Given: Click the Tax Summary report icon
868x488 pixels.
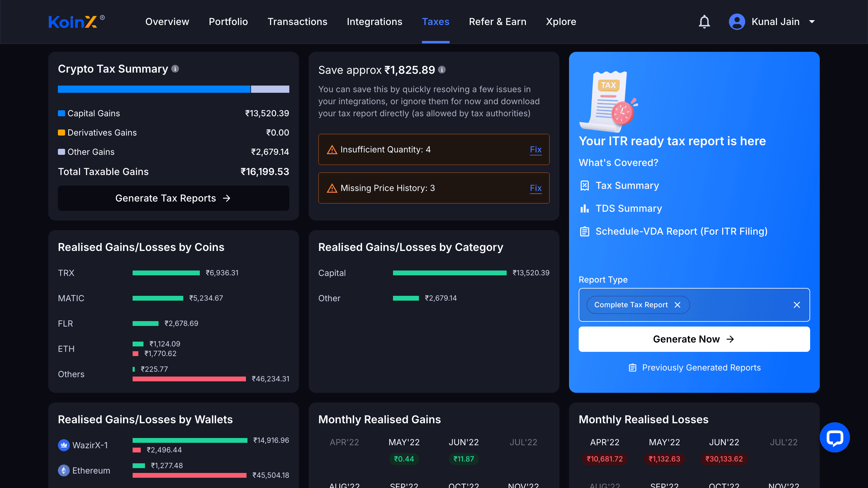Looking at the screenshot, I should point(585,186).
